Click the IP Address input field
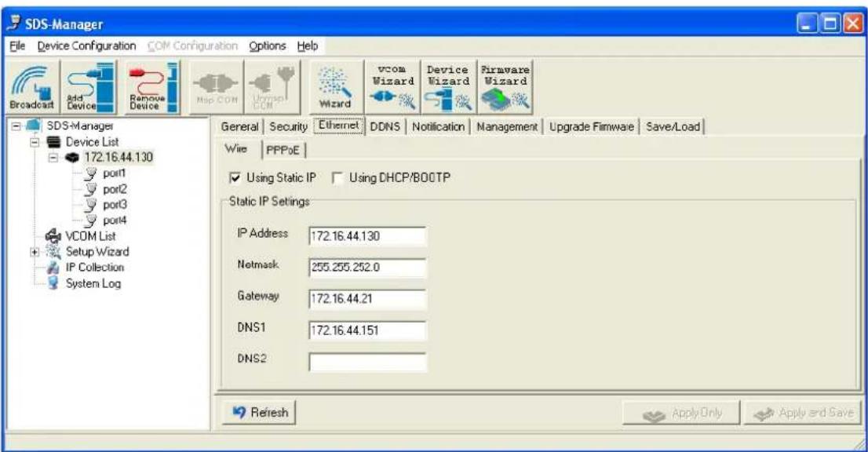 point(367,236)
